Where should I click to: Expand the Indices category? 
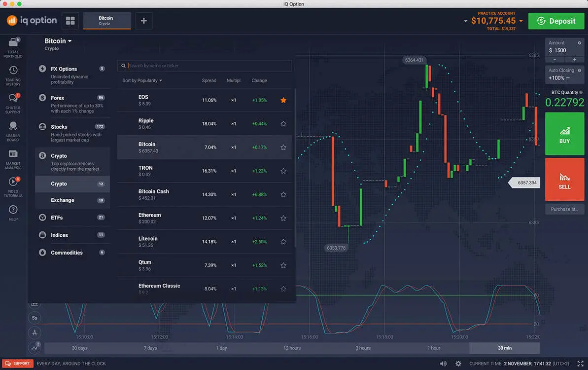(x=72, y=235)
